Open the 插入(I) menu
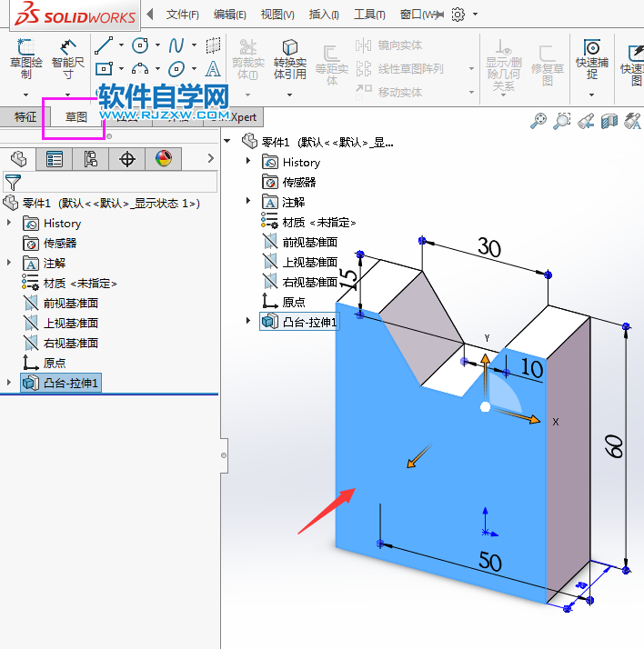The height and width of the screenshot is (649, 644). (324, 15)
